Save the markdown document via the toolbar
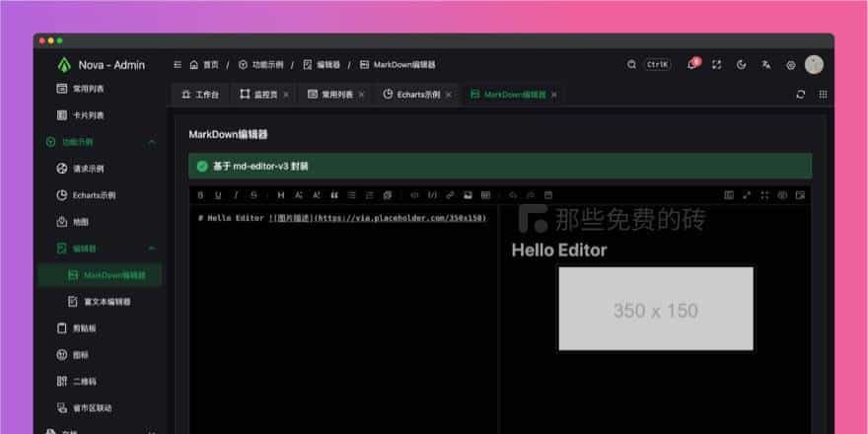Image resolution: width=868 pixels, height=434 pixels. tap(548, 195)
